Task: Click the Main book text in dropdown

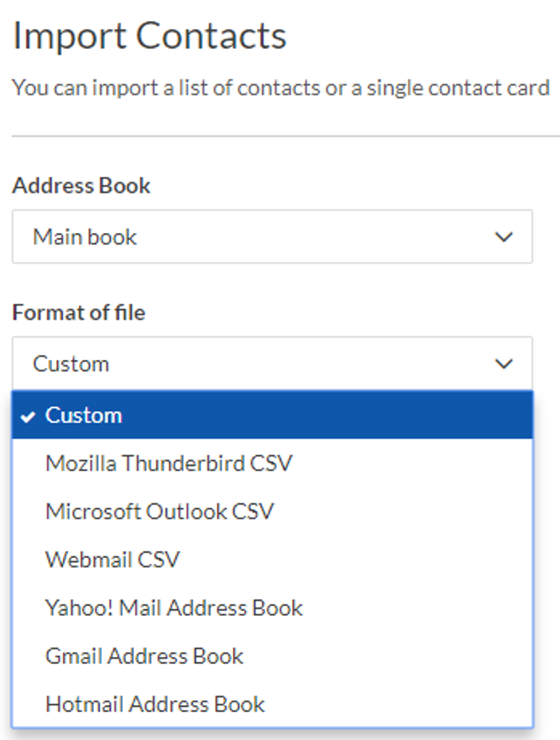Action: tap(85, 237)
